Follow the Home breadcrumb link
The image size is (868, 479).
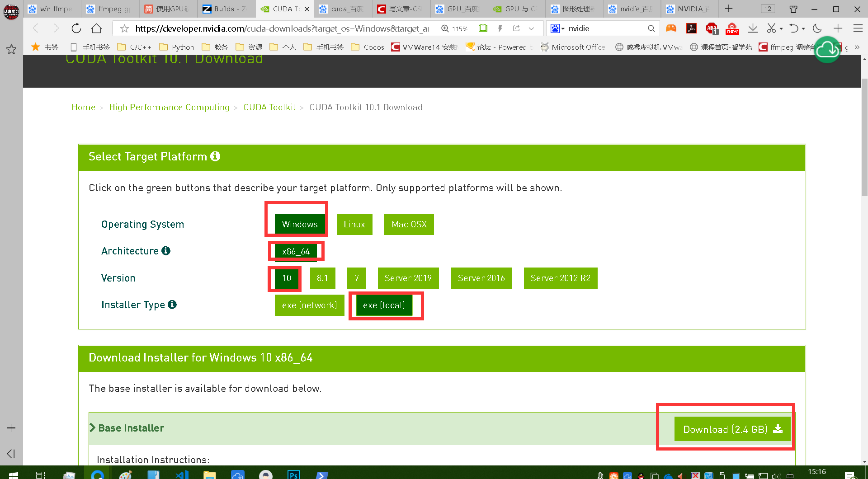[84, 107]
